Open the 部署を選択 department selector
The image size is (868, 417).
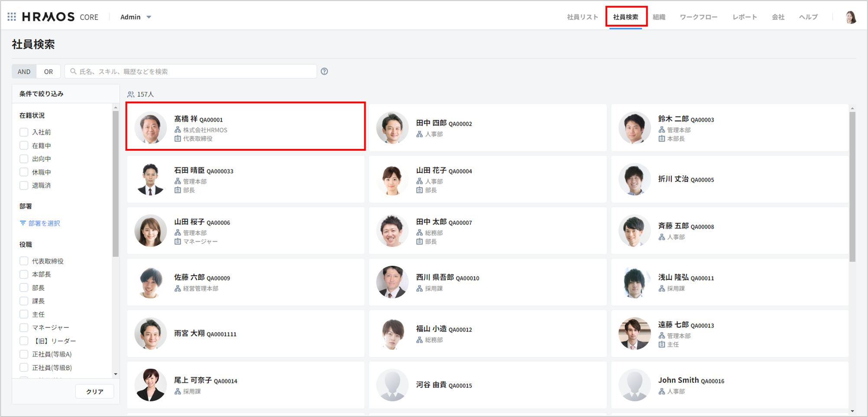[44, 223]
